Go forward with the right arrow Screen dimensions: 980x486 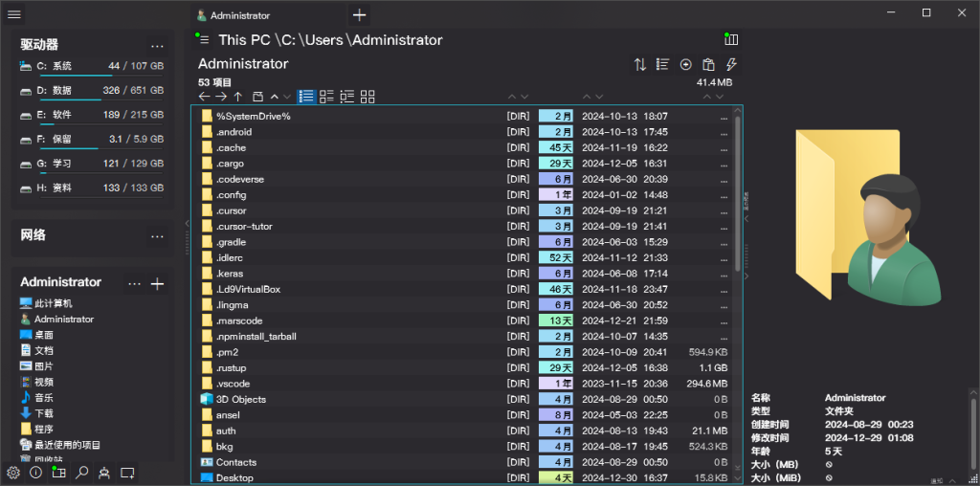coord(221,97)
